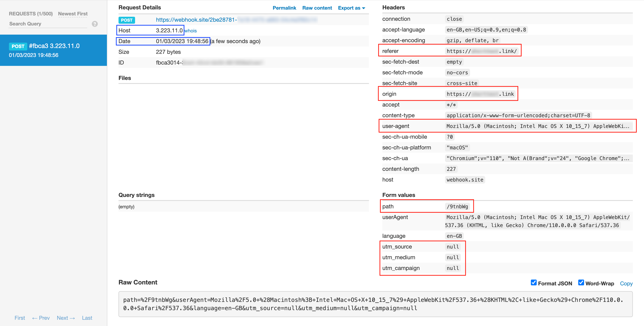Viewport: 644px width, 326px height.
Task: Toggle the Format JSON checkbox
Action: point(534,282)
